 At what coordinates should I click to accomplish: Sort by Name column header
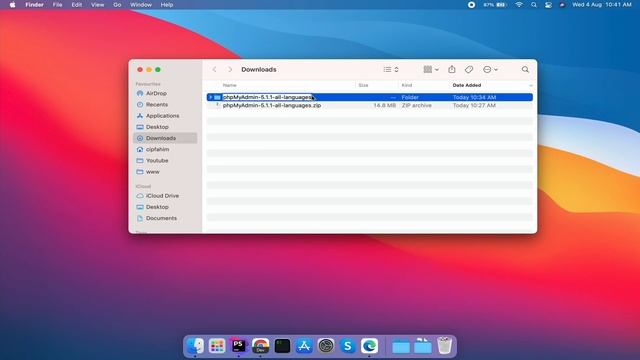click(229, 85)
